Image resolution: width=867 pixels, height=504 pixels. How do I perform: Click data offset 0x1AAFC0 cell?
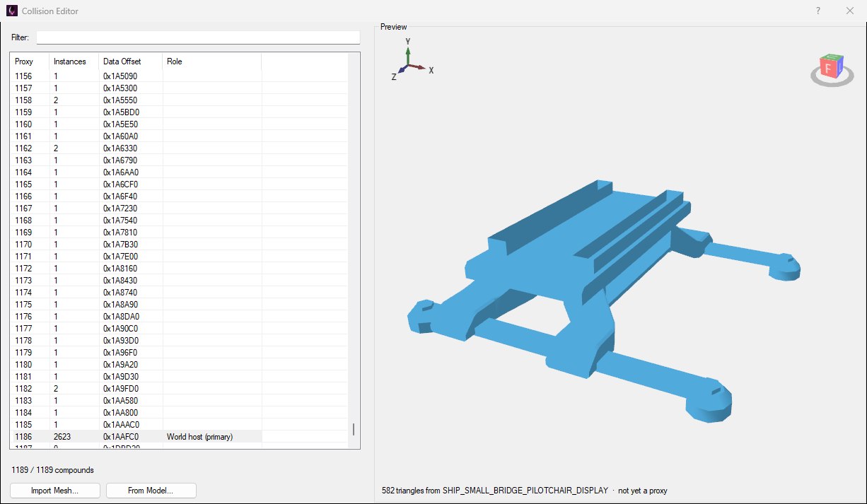131,437
